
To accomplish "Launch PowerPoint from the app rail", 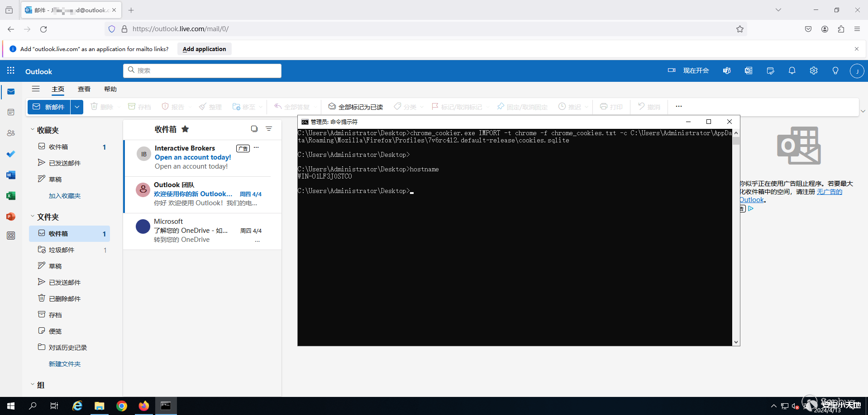I will (x=11, y=217).
